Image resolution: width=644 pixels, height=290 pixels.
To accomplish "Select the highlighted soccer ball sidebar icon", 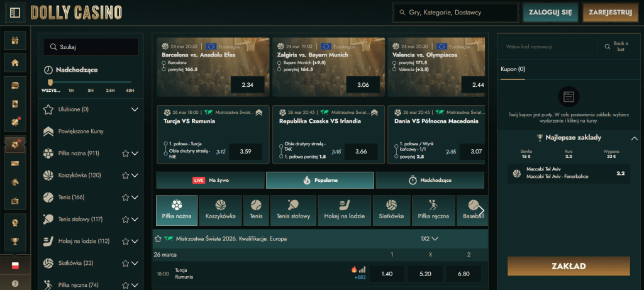I will (x=15, y=145).
